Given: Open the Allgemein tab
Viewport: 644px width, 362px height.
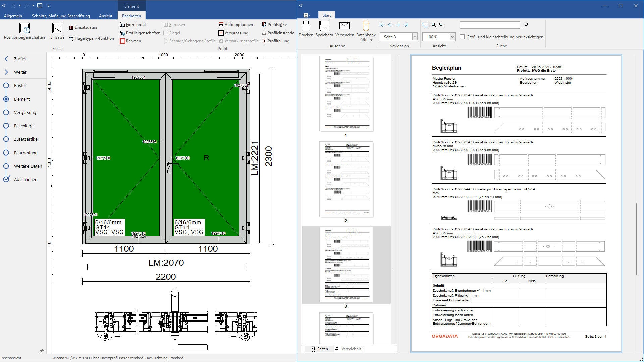Looking at the screenshot, I should 13,16.
